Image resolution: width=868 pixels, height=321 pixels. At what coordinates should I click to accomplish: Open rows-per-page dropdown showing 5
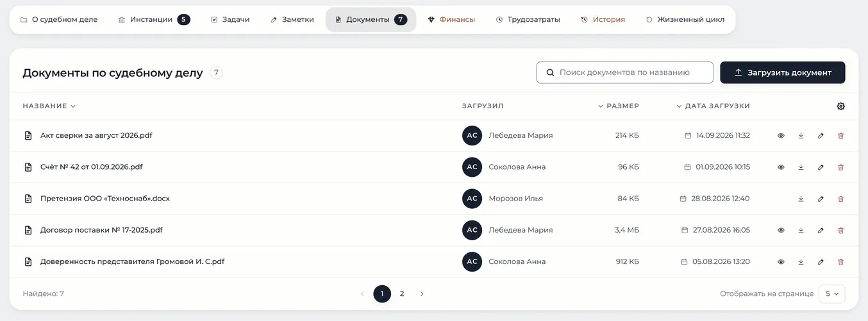pyautogui.click(x=832, y=294)
